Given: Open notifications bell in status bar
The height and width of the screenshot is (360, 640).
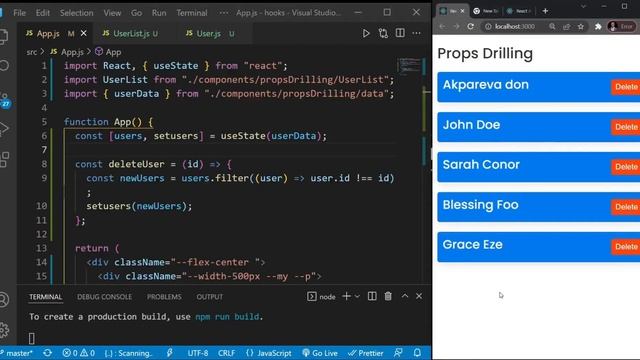Looking at the screenshot, I should tap(417, 353).
